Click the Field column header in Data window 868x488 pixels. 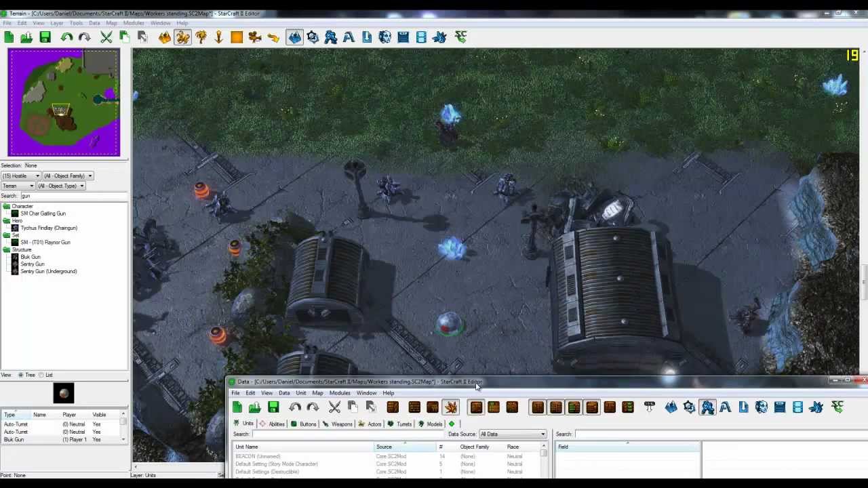(x=628, y=447)
